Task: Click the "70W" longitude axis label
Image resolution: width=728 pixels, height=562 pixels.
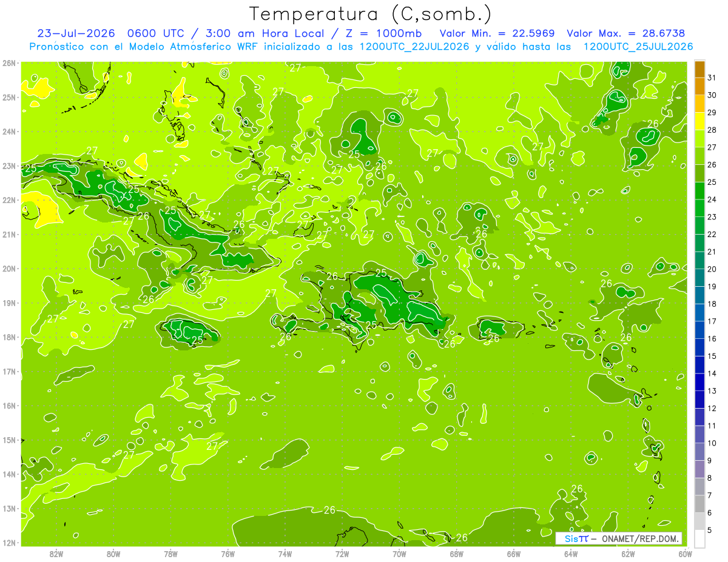Action: coord(399,553)
